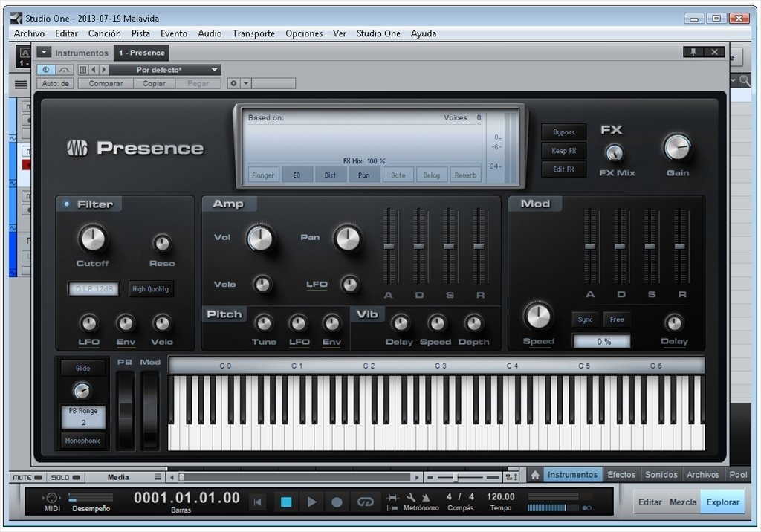Toggle the Loop transport button
Screen dimensions: 761x532
[x=366, y=502]
